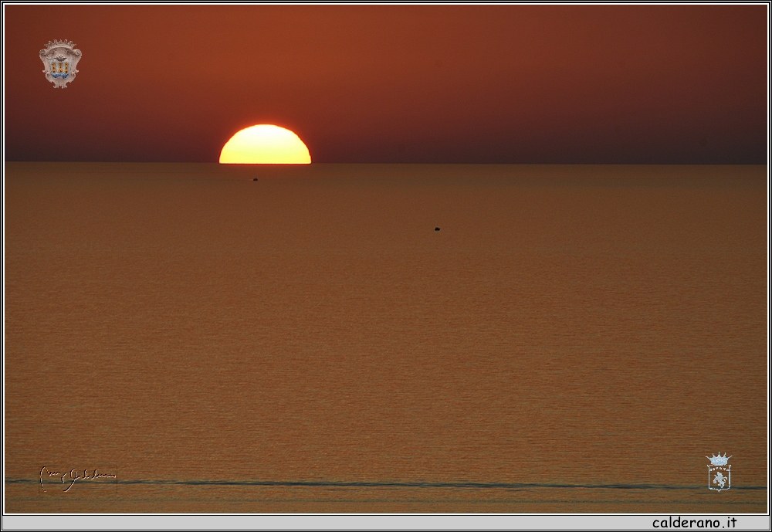
Task: Click the sky between the emblem and the sun
Action: (x=154, y=100)
